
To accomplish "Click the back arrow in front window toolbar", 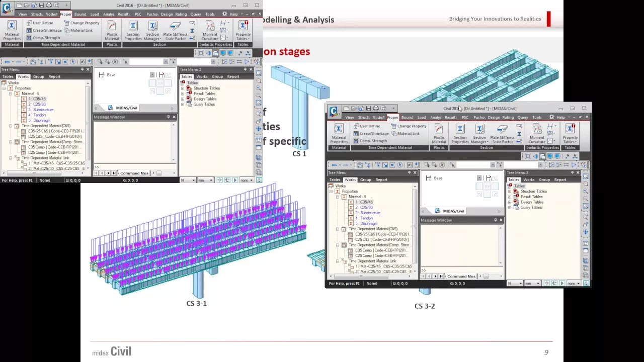I will pyautogui.click(x=334, y=165).
